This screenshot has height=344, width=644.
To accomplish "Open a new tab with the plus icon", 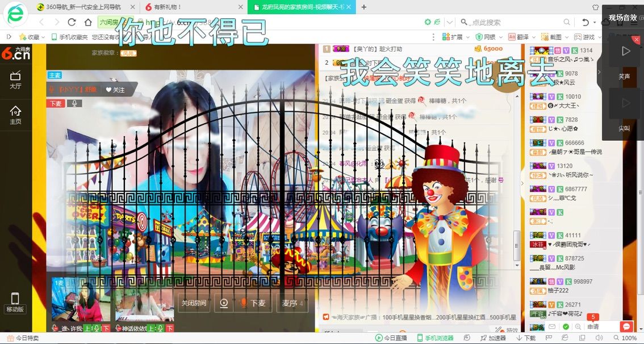I will tap(364, 7).
